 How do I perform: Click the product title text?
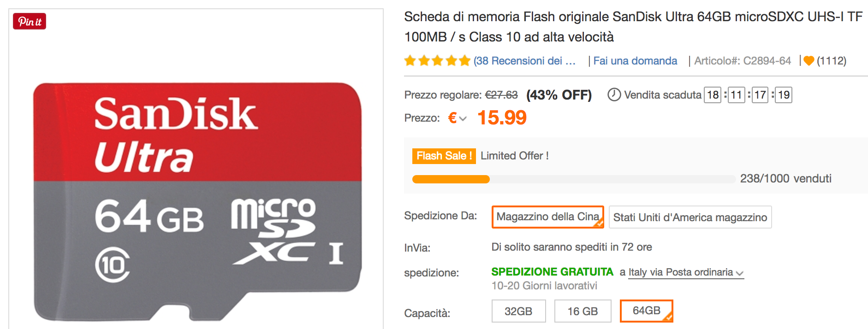[633, 26]
